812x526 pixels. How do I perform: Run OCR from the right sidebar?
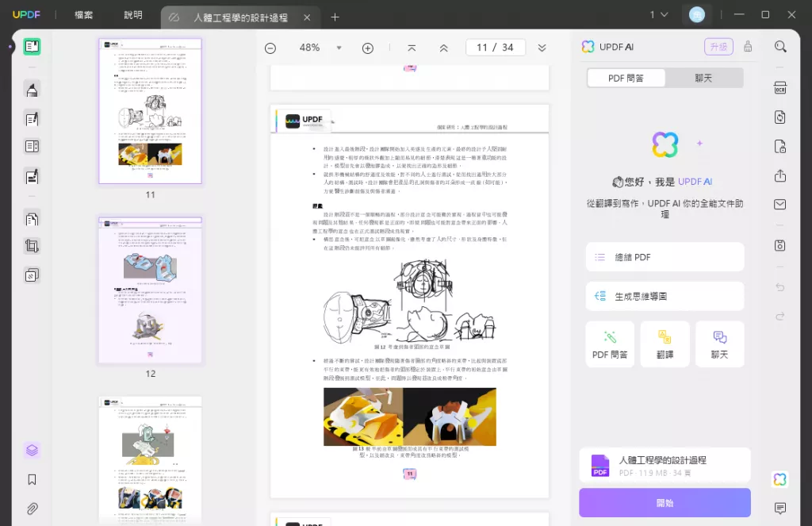point(779,90)
